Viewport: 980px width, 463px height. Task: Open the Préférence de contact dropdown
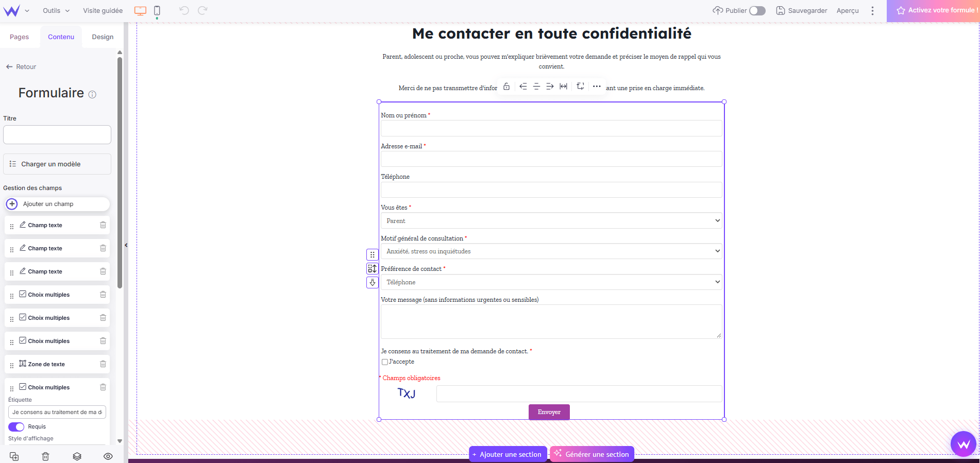click(x=551, y=282)
